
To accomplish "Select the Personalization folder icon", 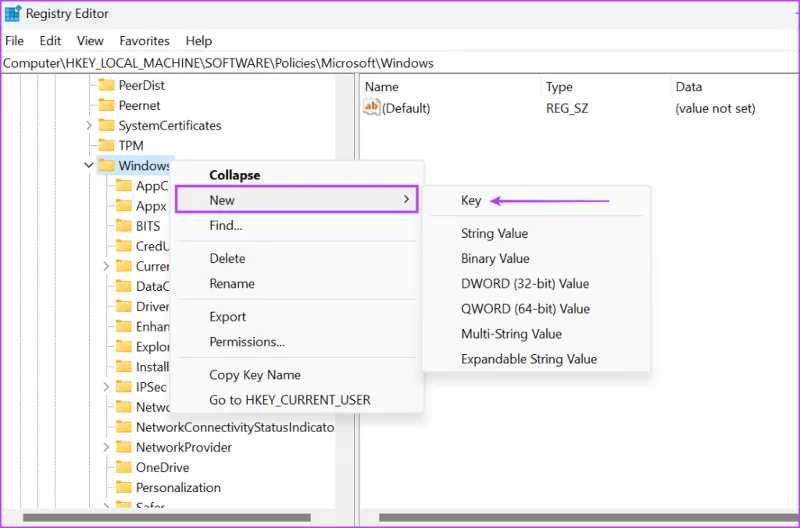I will 123,487.
